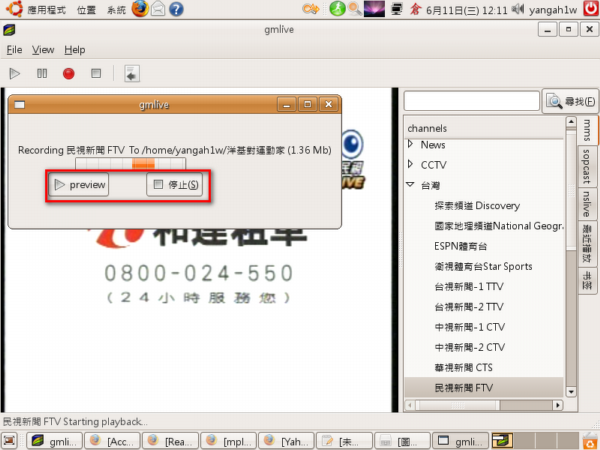600x450 pixels.
Task: Switch to the [mpl... Firefox taskbar window
Action: coord(228,441)
